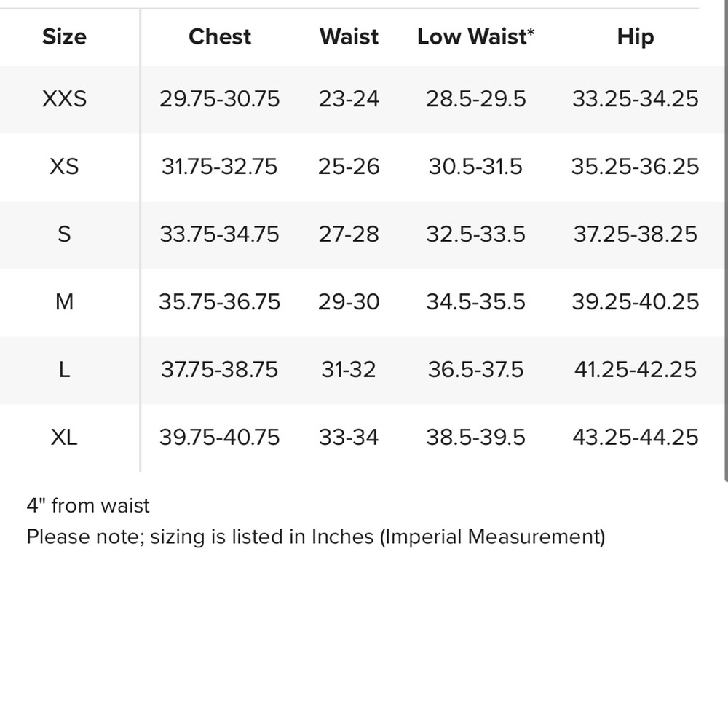Click the Size column header
The image size is (728, 728).
click(x=64, y=36)
